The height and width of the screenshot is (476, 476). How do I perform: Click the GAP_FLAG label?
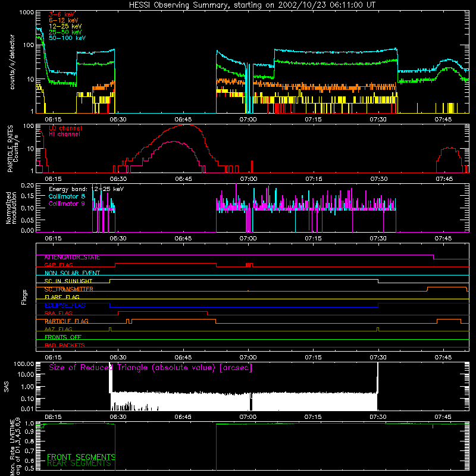pyautogui.click(x=58, y=265)
